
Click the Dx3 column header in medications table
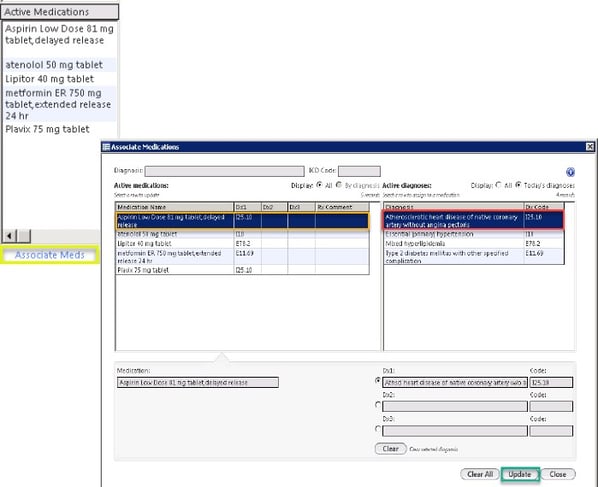coord(301,207)
